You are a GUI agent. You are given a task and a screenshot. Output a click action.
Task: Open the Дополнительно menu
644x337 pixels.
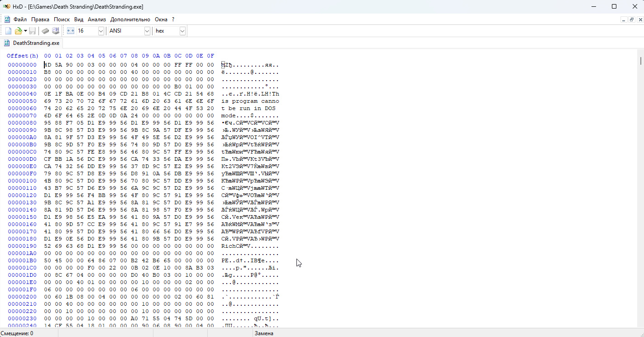(x=130, y=19)
